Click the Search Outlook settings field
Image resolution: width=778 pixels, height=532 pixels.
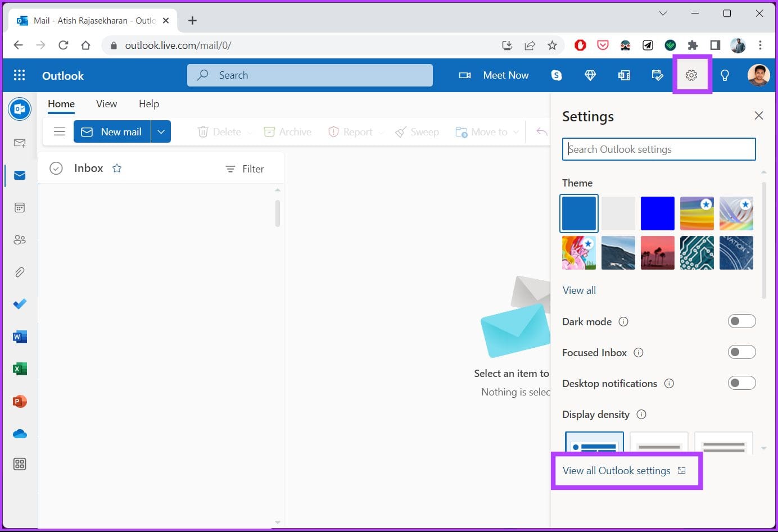click(659, 149)
